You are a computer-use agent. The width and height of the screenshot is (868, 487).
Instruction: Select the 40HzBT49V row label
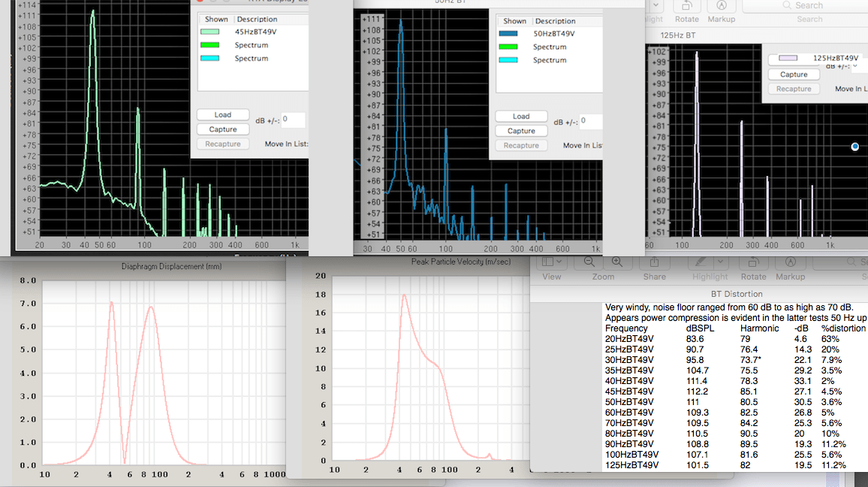pyautogui.click(x=629, y=381)
